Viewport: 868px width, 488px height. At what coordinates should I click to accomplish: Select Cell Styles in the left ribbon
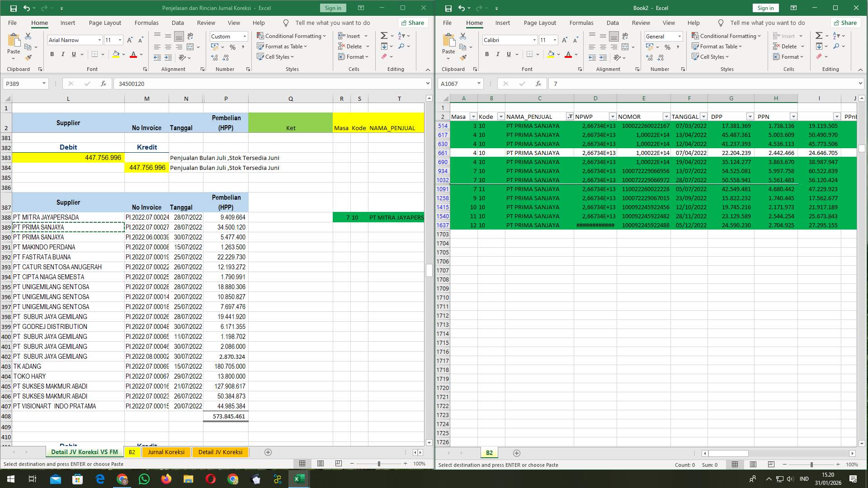click(x=276, y=56)
